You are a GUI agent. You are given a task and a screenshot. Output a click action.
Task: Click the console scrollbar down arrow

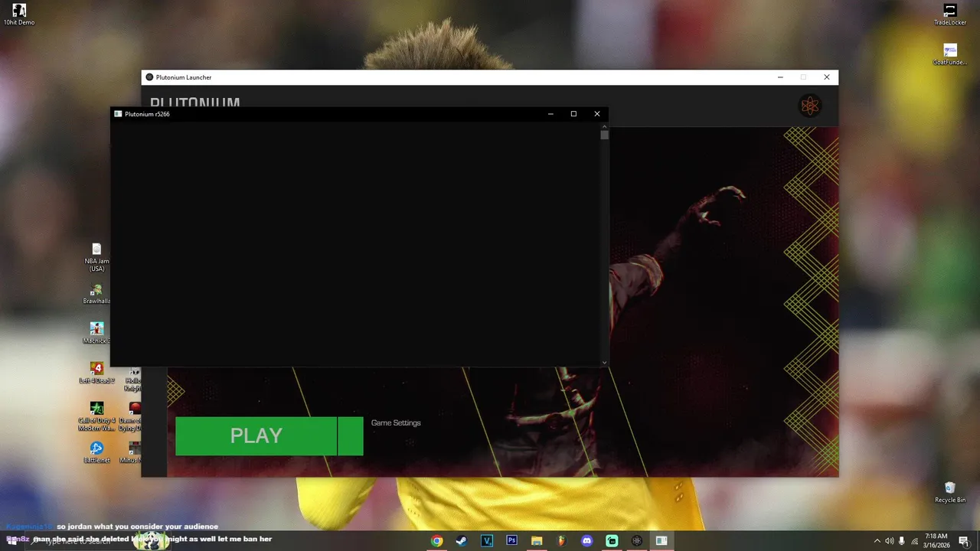(x=604, y=363)
